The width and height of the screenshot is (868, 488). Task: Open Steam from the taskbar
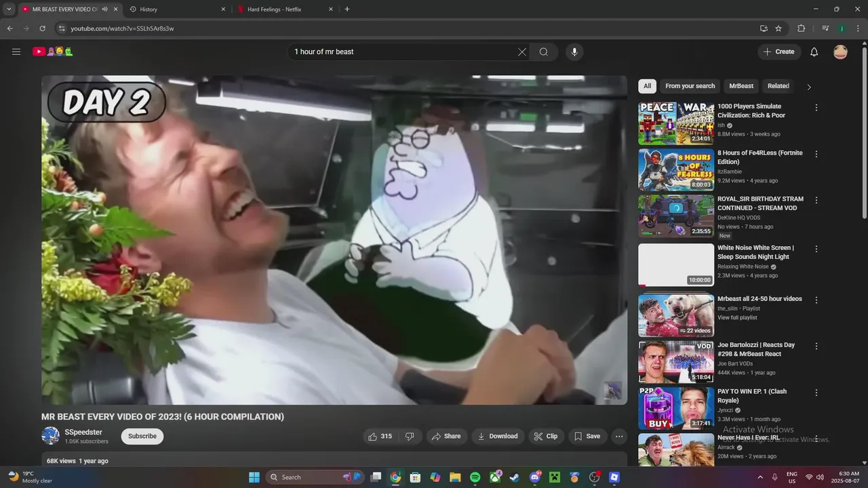pos(515,477)
